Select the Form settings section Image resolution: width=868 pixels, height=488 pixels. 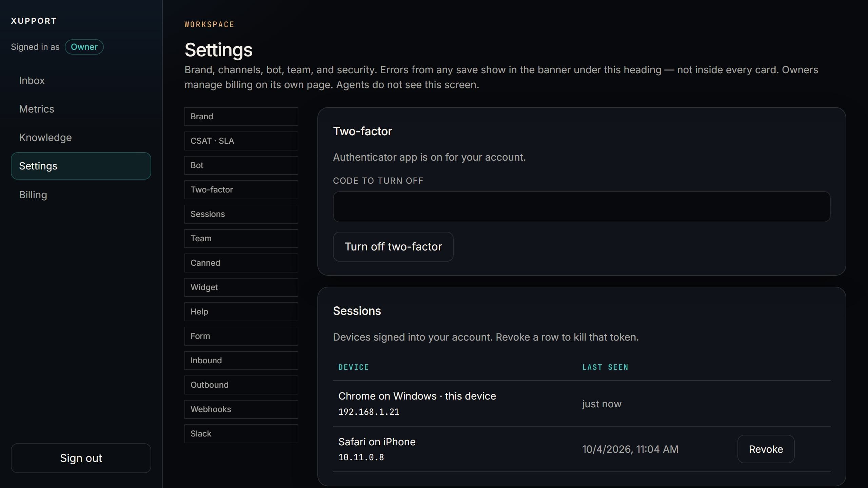coord(241,336)
